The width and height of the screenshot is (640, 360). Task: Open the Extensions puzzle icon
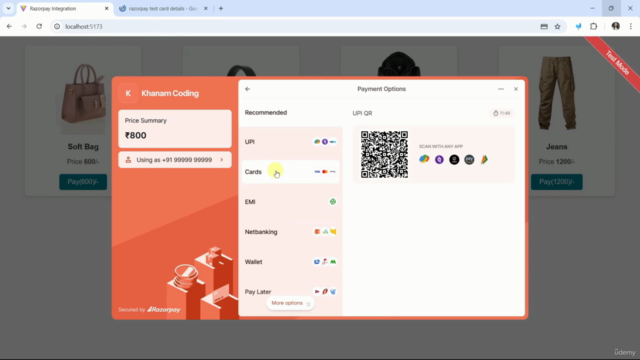point(593,27)
